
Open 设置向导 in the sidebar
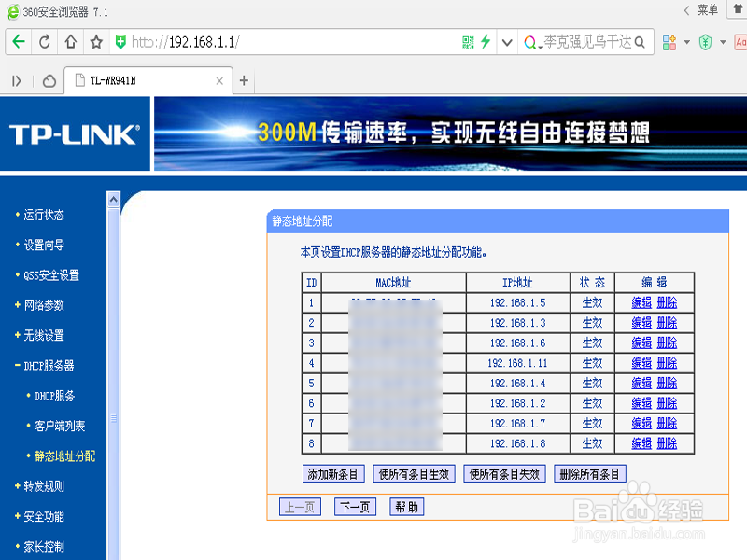pyautogui.click(x=44, y=245)
